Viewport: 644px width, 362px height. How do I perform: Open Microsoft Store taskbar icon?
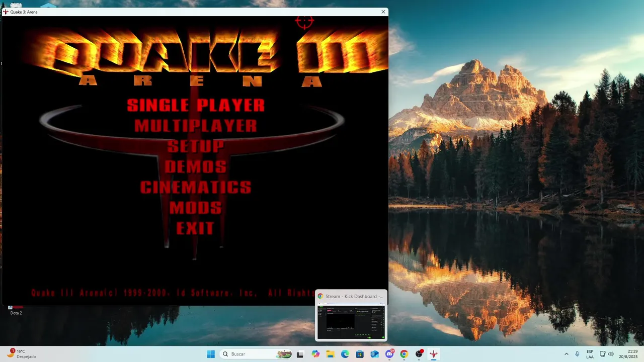point(360,354)
